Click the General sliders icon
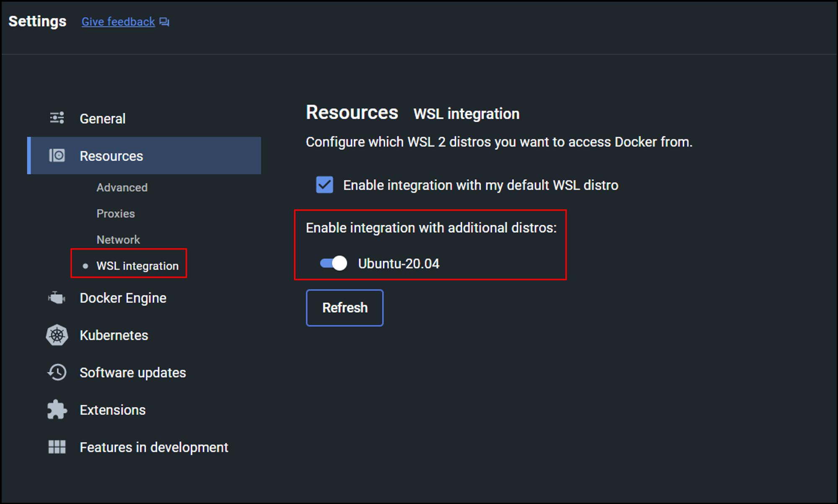 (57, 118)
